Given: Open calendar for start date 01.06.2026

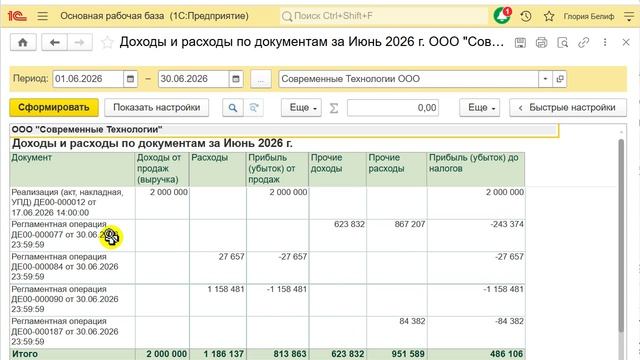Looking at the screenshot, I should pyautogui.click(x=130, y=79).
